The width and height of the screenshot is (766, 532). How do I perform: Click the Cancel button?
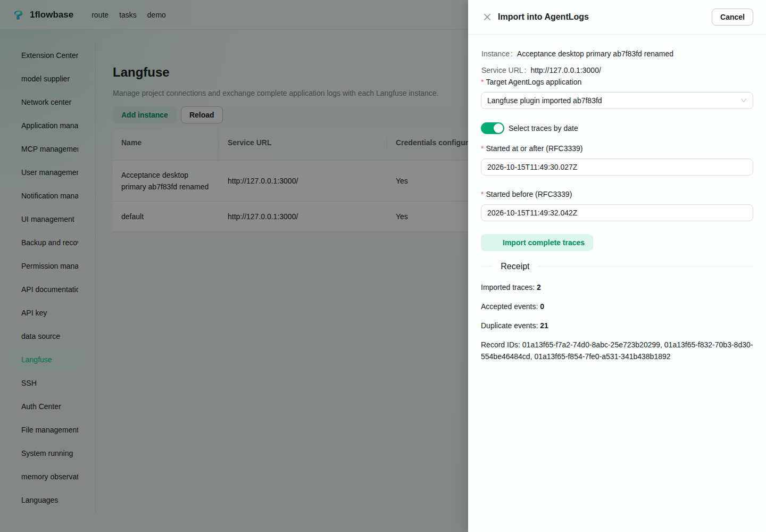click(x=732, y=17)
